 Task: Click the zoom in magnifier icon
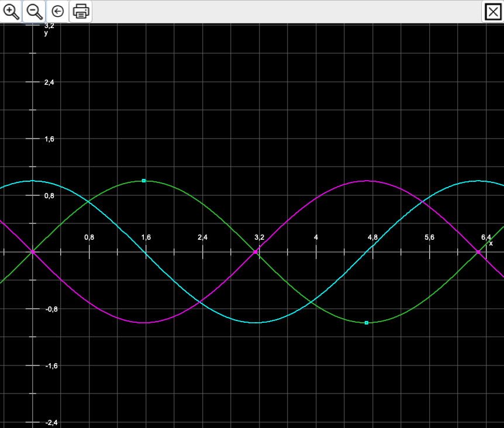click(x=11, y=11)
